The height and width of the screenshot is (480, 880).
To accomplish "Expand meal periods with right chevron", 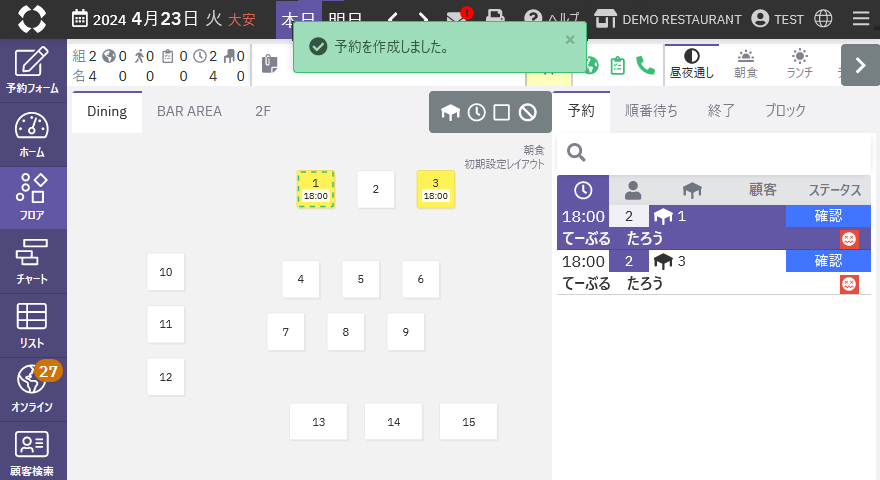I will pos(860,65).
